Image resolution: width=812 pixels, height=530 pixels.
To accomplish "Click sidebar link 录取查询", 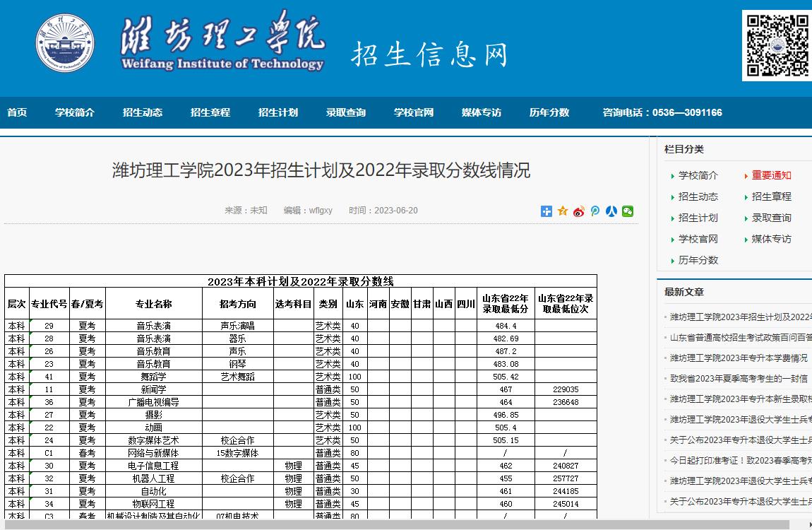I will point(772,218).
